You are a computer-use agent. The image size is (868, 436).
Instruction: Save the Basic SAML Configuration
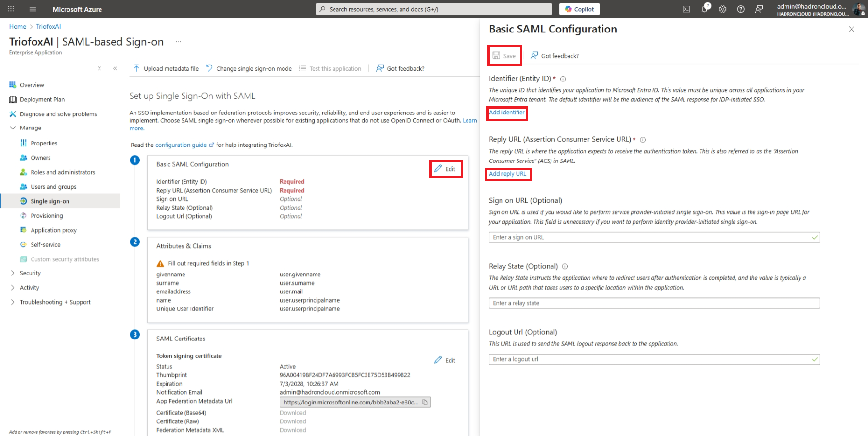click(x=504, y=56)
